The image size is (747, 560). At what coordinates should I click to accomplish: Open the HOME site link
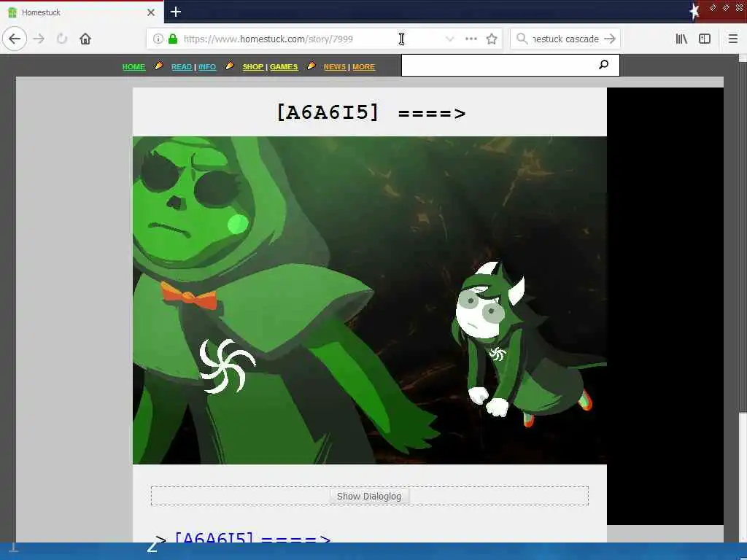[134, 66]
